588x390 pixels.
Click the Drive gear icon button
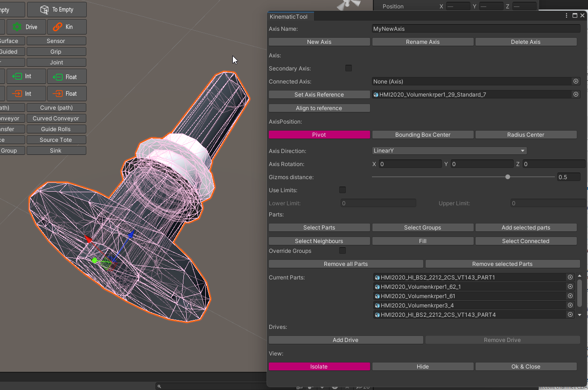tap(26, 27)
